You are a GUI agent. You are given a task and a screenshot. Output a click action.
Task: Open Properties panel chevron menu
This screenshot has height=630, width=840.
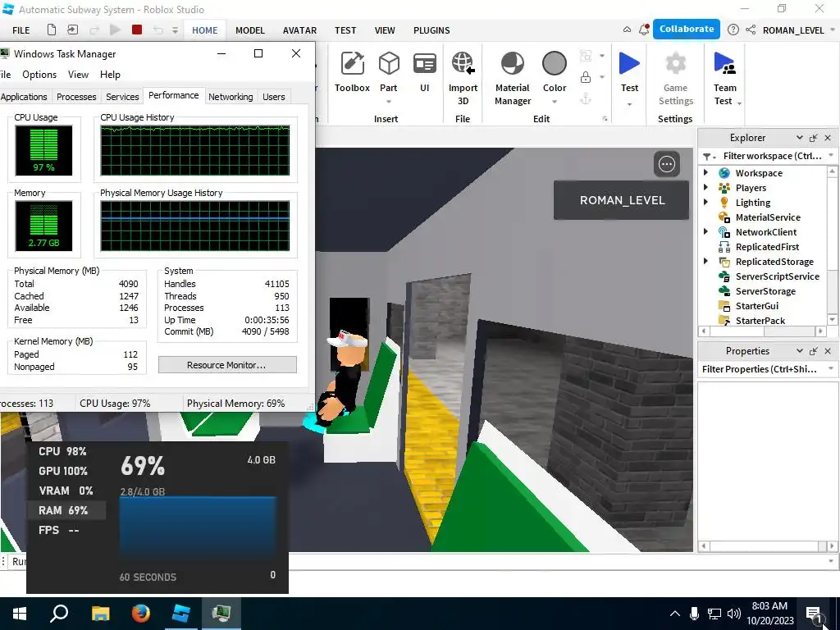[x=799, y=351]
